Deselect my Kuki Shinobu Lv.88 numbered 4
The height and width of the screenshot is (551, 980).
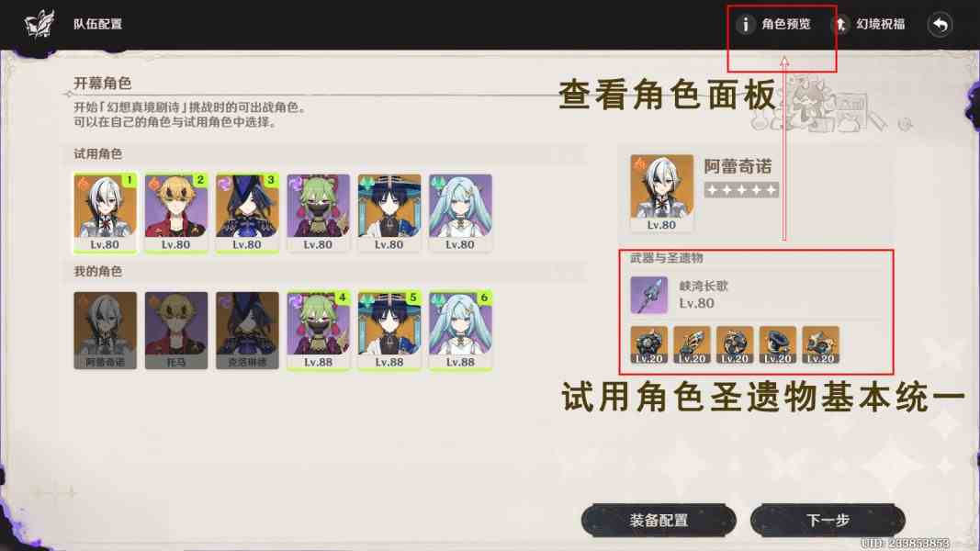(318, 331)
